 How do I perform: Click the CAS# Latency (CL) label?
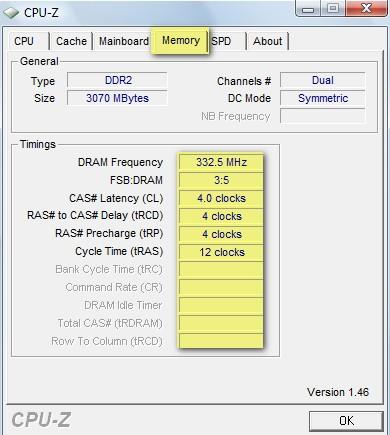pos(116,198)
